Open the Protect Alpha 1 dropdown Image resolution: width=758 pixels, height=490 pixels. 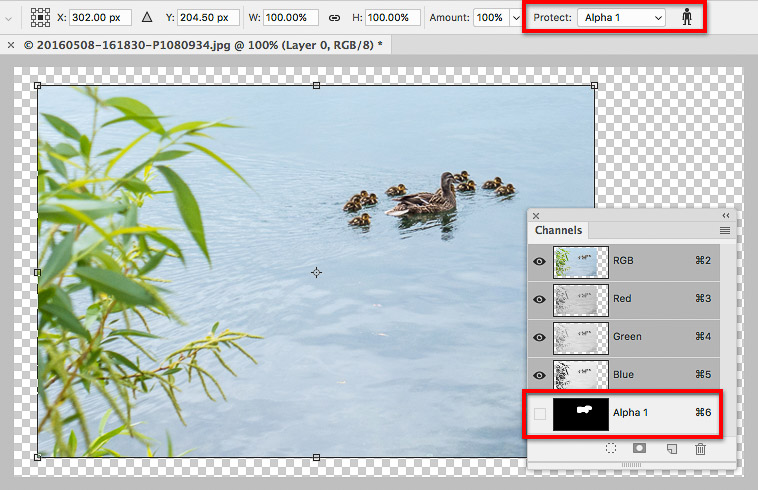click(x=621, y=17)
